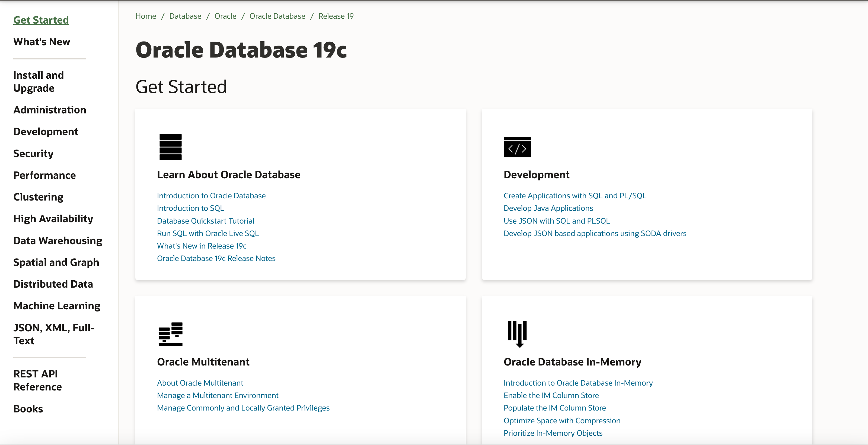The image size is (868, 445).
Task: Select What's New in sidebar
Action: coord(42,42)
